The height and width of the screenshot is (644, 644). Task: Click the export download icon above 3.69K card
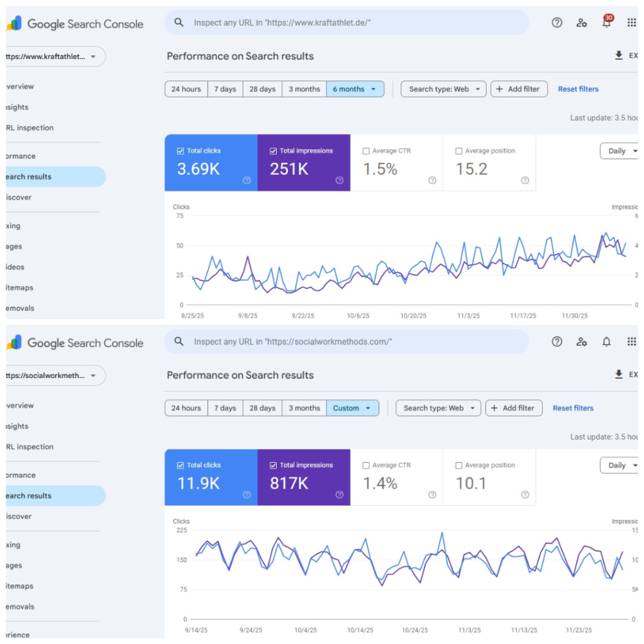618,56
